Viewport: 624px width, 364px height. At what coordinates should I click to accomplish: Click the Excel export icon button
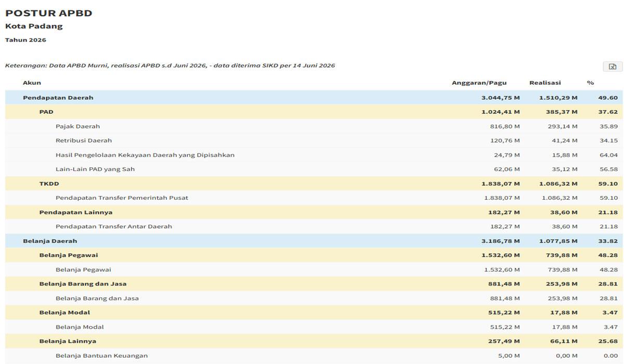point(613,67)
